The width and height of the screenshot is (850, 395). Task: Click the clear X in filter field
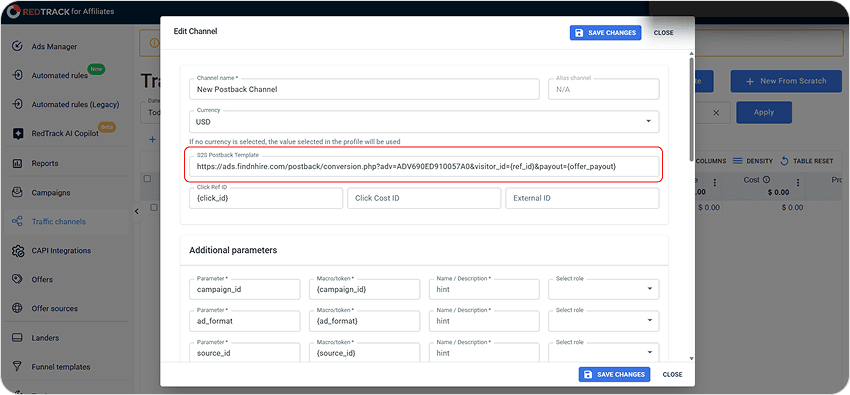click(716, 113)
